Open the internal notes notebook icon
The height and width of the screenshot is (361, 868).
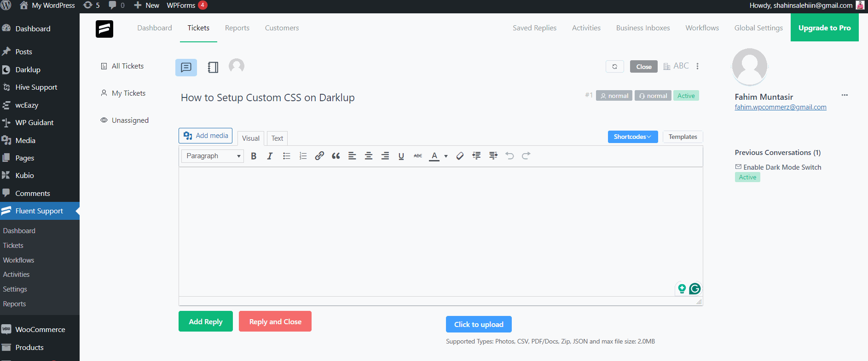pos(213,68)
